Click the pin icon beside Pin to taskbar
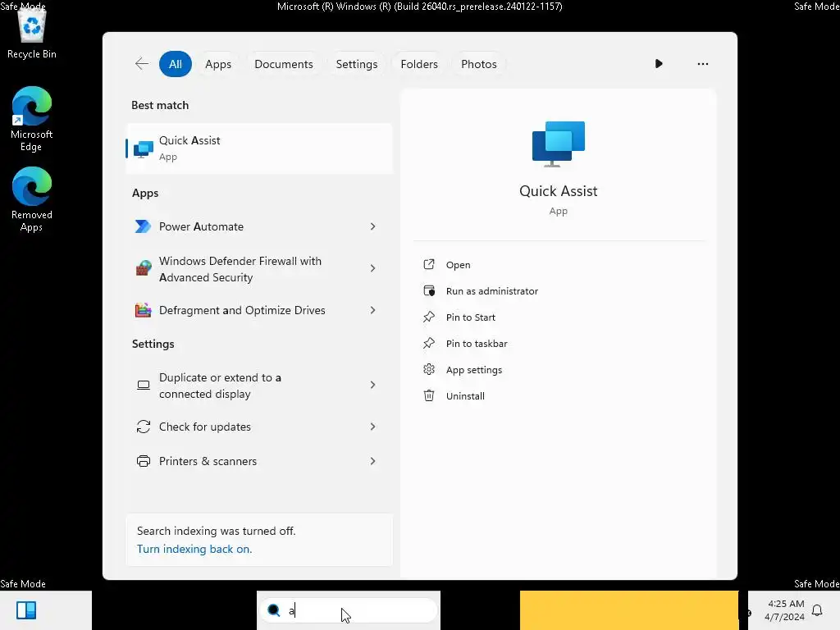The height and width of the screenshot is (630, 840). (x=428, y=343)
